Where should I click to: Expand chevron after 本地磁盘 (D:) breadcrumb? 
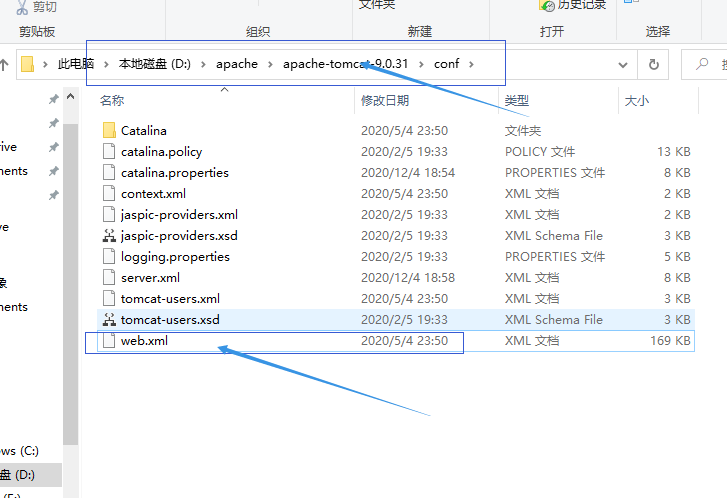pyautogui.click(x=203, y=64)
